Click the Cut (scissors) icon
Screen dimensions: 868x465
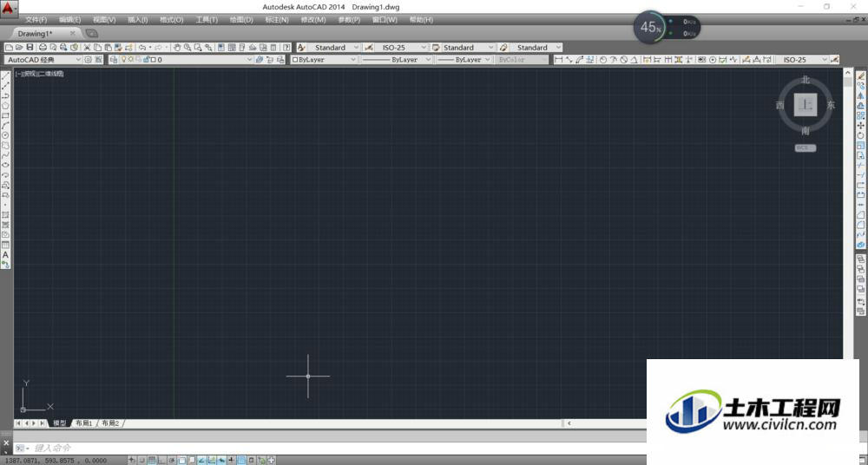[87, 48]
